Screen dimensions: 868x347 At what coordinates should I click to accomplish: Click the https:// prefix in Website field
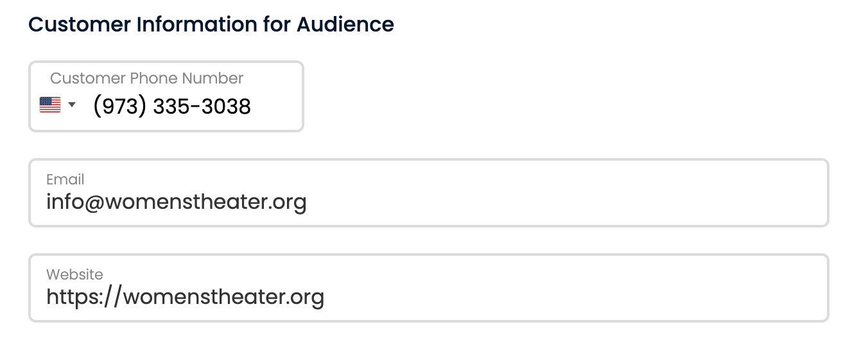[x=84, y=297]
